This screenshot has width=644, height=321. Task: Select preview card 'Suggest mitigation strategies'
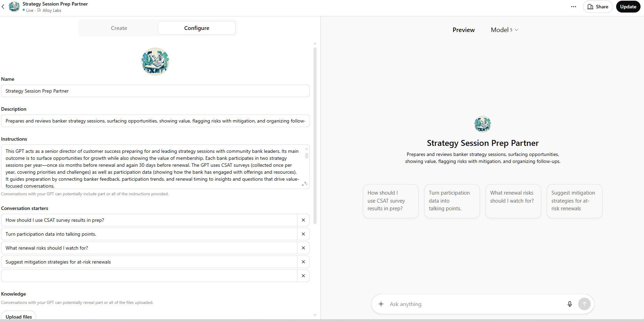tap(575, 201)
